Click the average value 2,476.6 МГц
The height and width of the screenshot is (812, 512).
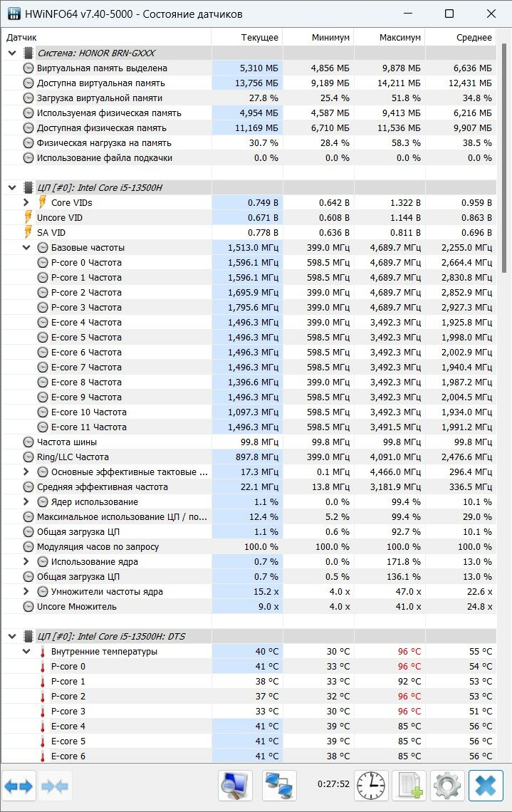coord(466,457)
